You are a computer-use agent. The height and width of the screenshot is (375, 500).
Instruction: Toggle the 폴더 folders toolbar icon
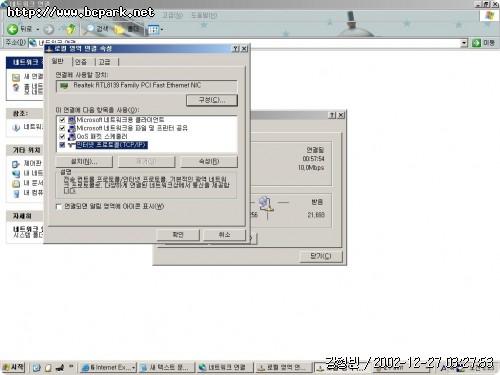[x=119, y=30]
